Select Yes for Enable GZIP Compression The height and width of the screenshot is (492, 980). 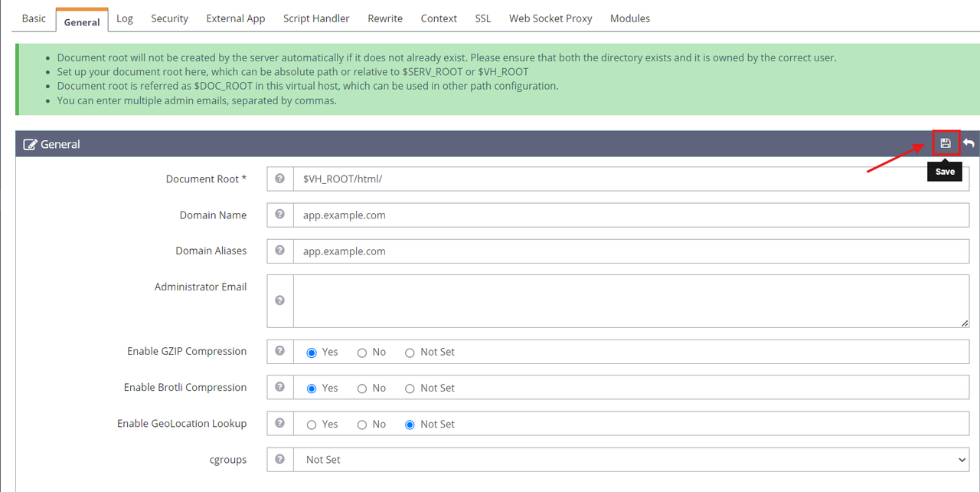(312, 353)
